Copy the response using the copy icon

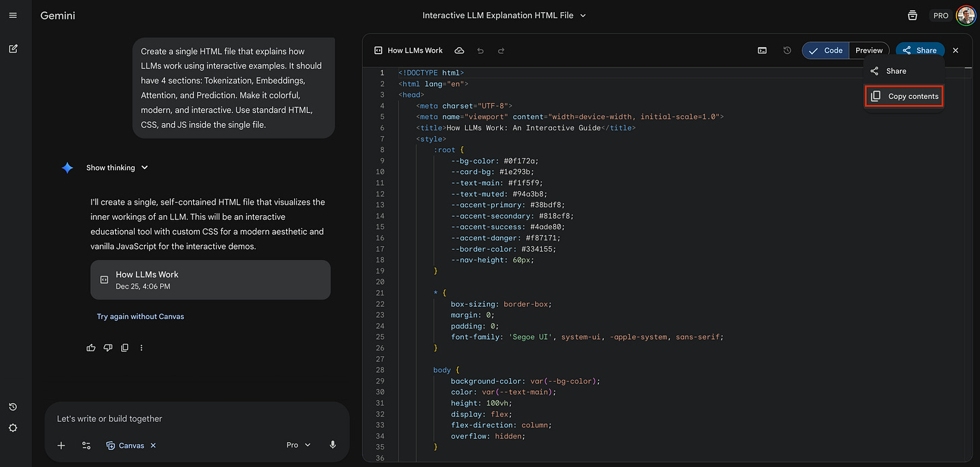pyautogui.click(x=125, y=347)
